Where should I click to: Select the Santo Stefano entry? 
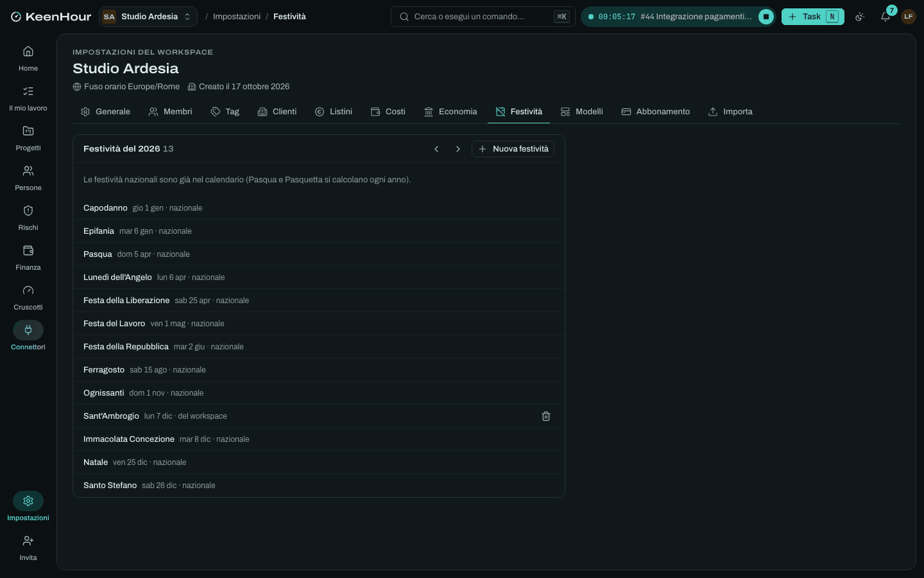(319, 486)
